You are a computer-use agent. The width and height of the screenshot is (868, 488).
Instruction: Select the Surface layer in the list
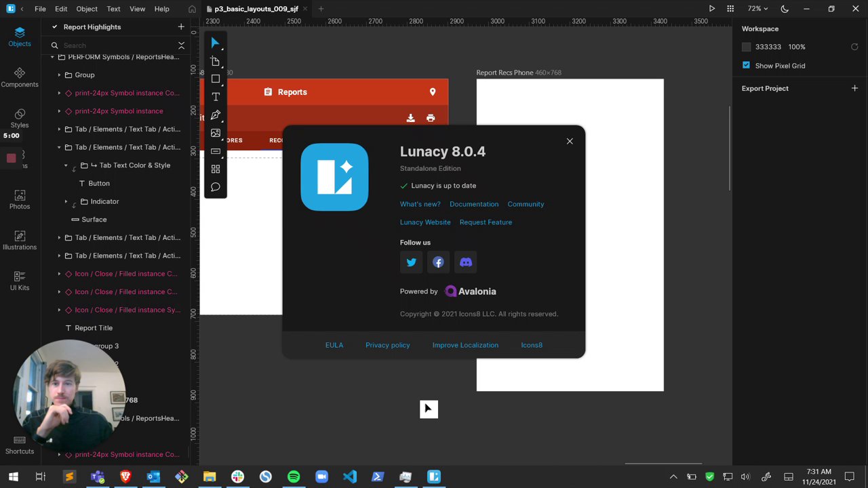click(94, 220)
